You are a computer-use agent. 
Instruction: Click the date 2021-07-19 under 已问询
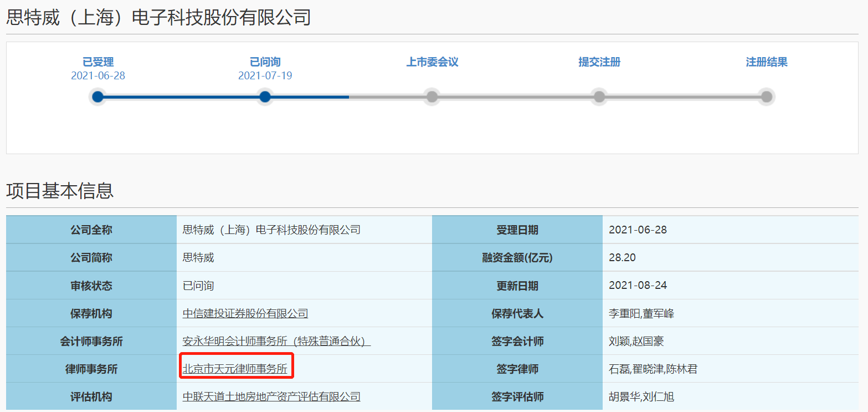click(265, 76)
